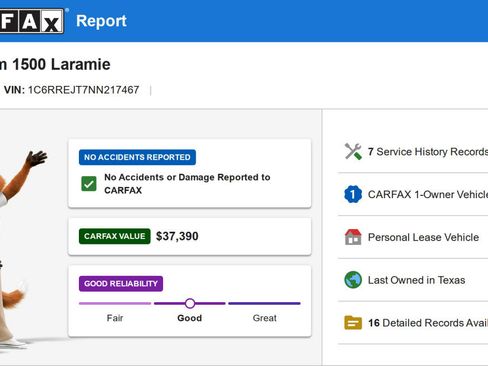This screenshot has width=488, height=366.
Task: Click No Accidents or Damage Reported text
Action: (187, 184)
